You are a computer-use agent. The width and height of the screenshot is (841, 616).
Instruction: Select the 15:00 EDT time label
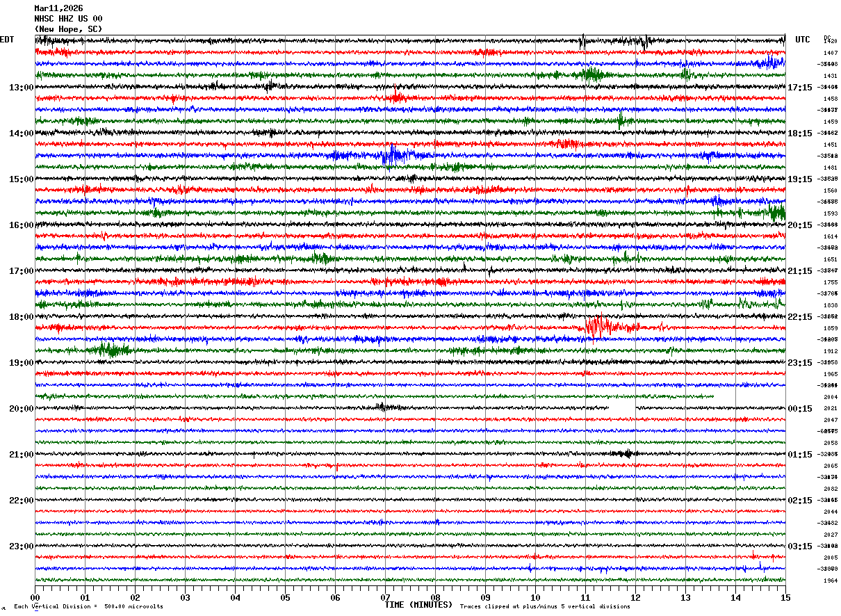coord(22,179)
